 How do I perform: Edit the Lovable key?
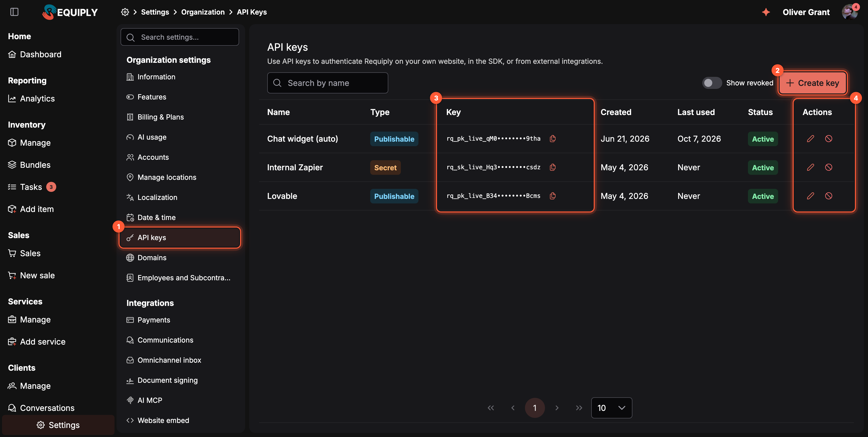810,196
